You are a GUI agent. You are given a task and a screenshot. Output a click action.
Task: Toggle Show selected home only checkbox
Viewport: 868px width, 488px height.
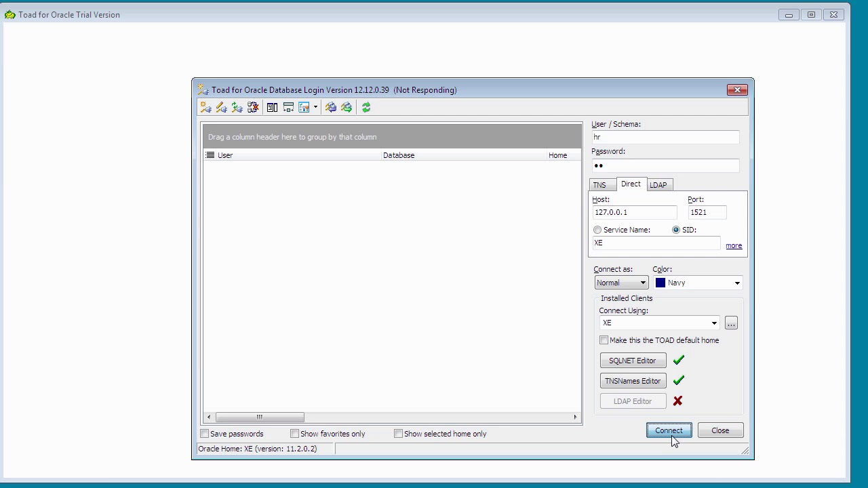(399, 434)
